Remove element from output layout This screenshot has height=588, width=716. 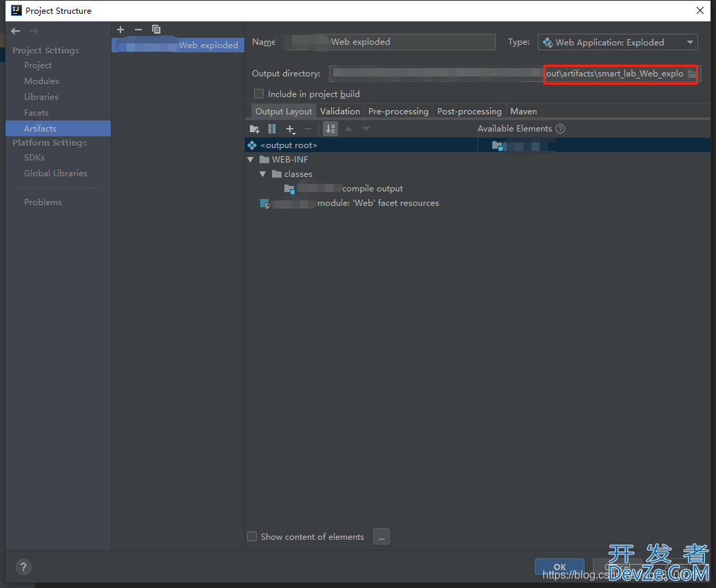click(x=308, y=129)
